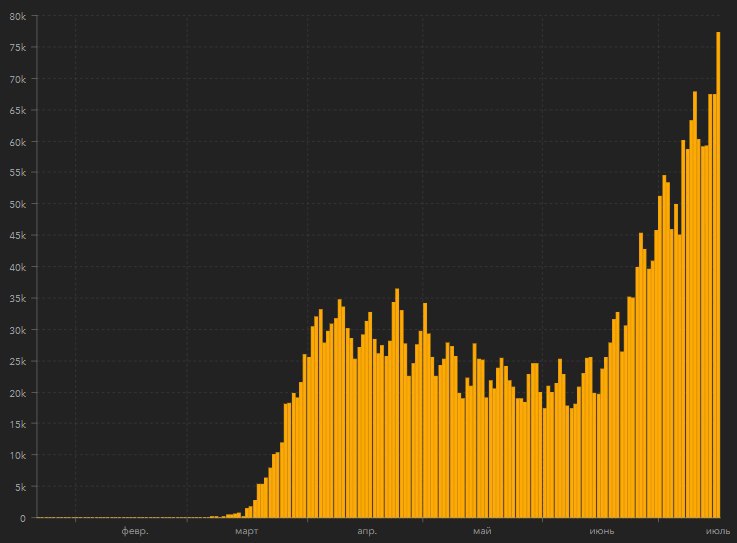Click the 80k y-axis label

coord(17,16)
